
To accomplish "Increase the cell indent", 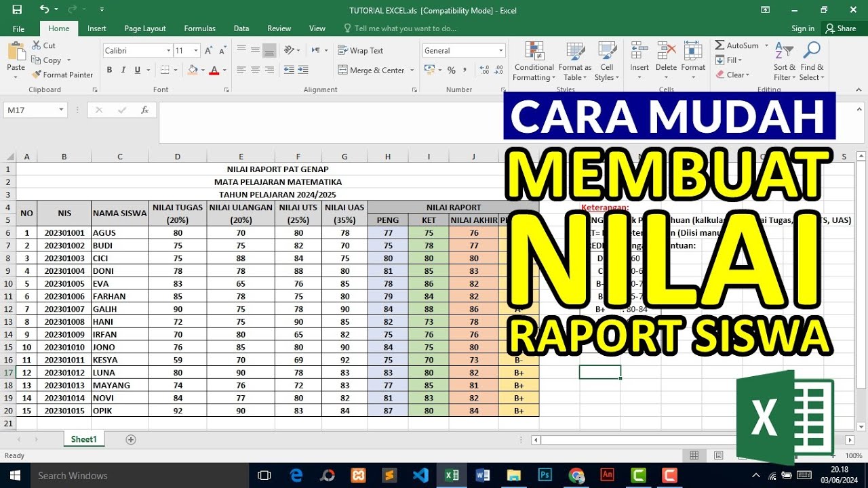I will (x=304, y=70).
